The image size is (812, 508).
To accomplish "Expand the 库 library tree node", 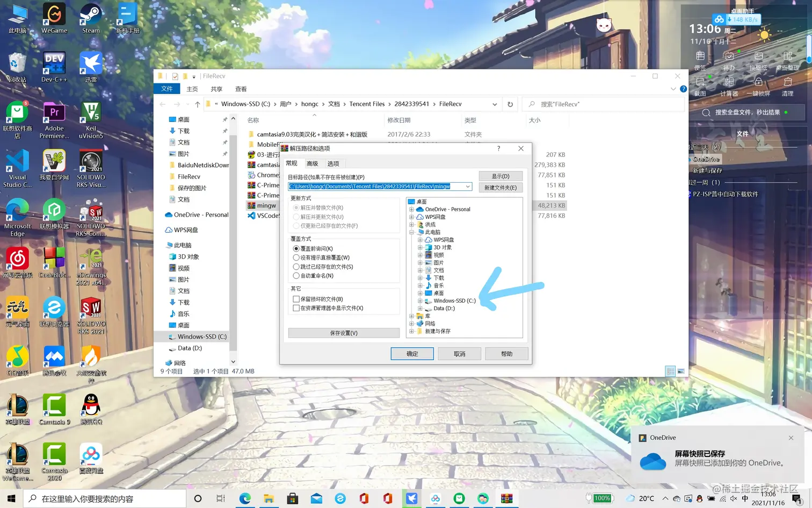I will coord(411,316).
